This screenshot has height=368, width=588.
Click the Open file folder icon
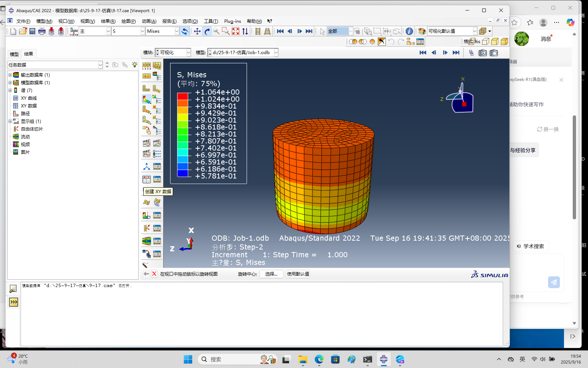coord(23,31)
